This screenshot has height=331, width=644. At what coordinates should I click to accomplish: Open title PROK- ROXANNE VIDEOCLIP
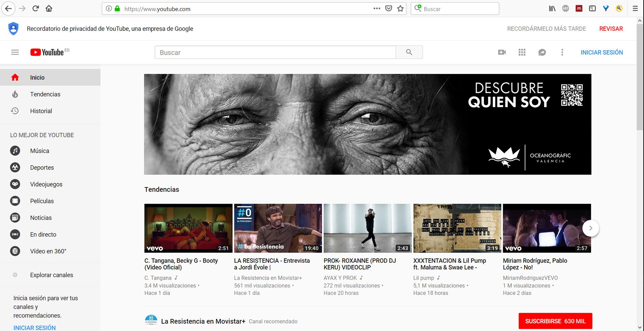coord(360,264)
